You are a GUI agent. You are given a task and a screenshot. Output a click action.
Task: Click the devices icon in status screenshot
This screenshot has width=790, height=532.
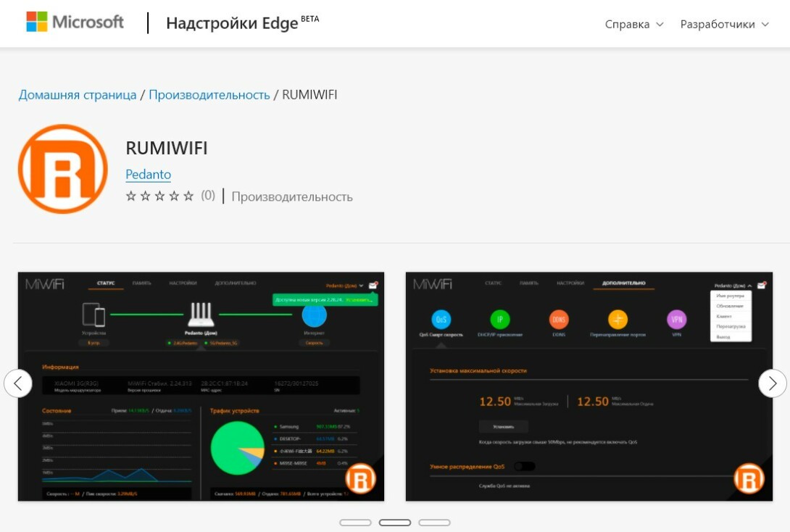coord(93,315)
